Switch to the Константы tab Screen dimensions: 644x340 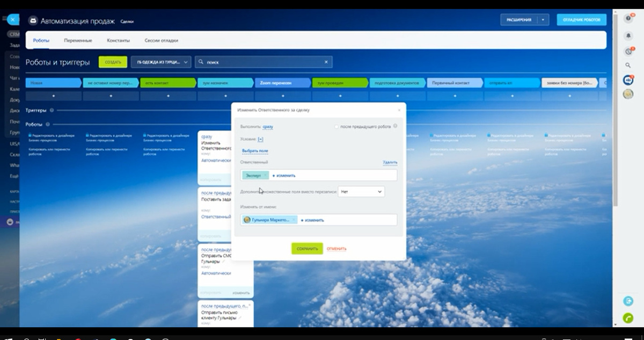coord(118,40)
